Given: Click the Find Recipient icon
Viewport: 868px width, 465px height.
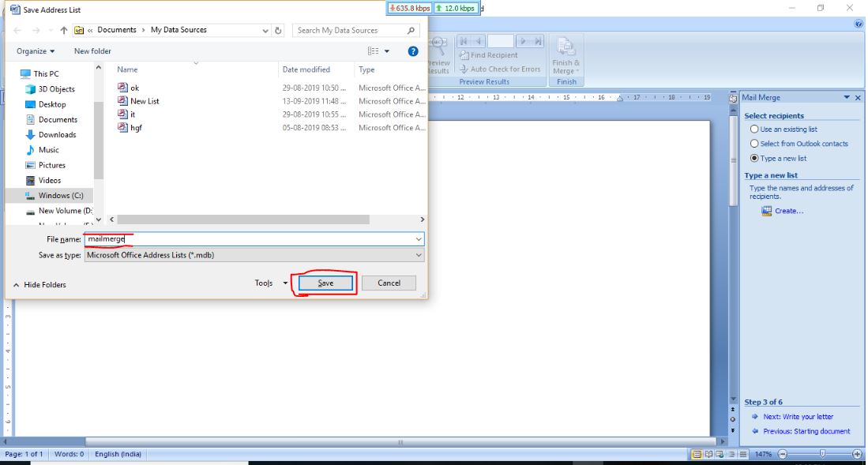Looking at the screenshot, I should tap(490, 54).
